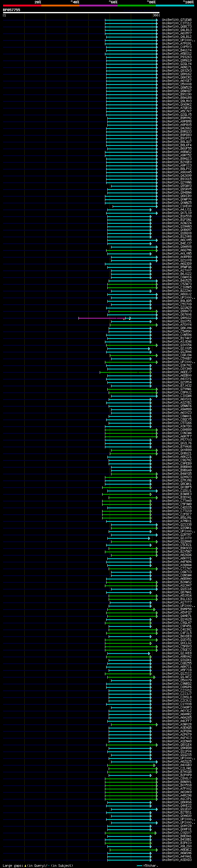Viewport: 197px width, 868px height.
Task: Select hit label UniRef100_C3XMR5
Action: point(177,287)
